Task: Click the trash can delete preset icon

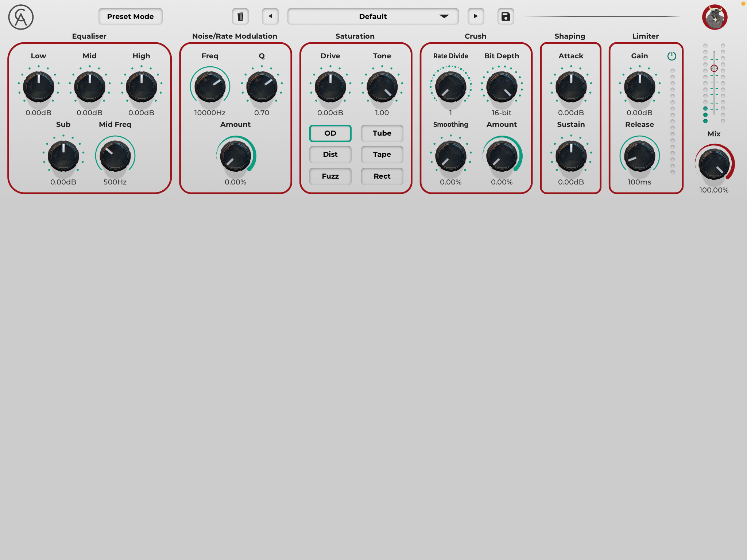Action: (x=240, y=16)
